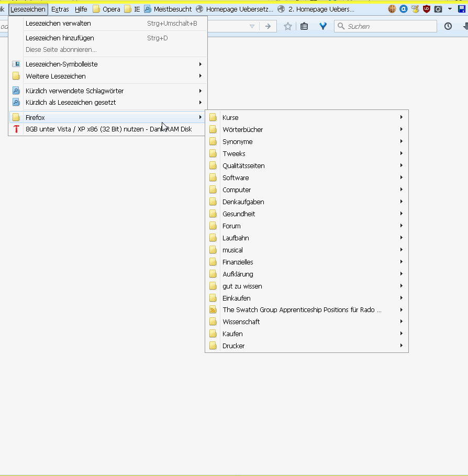This screenshot has width=468, height=476.
Task: Open the musical folder
Action: (x=307, y=250)
